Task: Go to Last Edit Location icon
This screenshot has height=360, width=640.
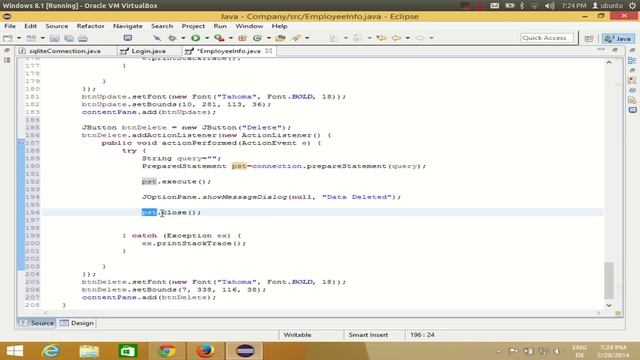Action: [381, 38]
